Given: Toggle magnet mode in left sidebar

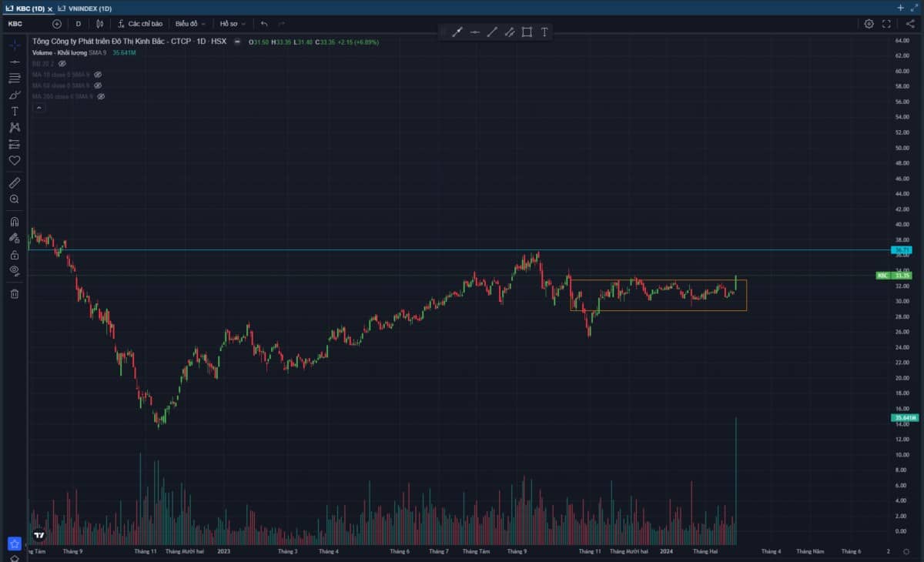Looking at the screenshot, I should [15, 222].
